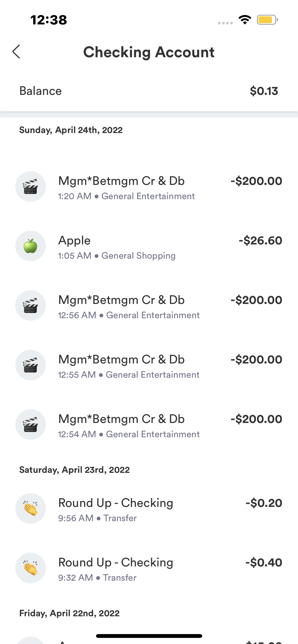Screen dimensions: 298x644
Task: Tap clapperboard icon of 1:20 AM Betmgm charge
Action: click(x=31, y=186)
